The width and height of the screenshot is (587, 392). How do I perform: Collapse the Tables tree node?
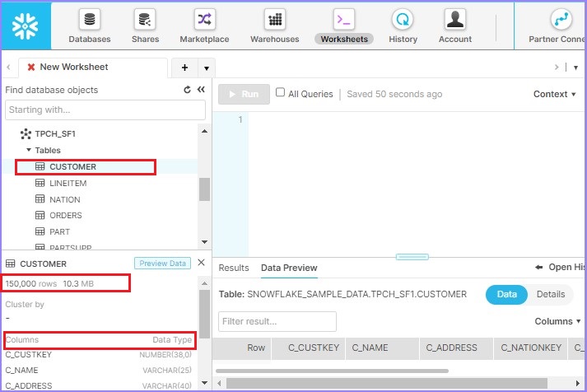[x=29, y=151]
